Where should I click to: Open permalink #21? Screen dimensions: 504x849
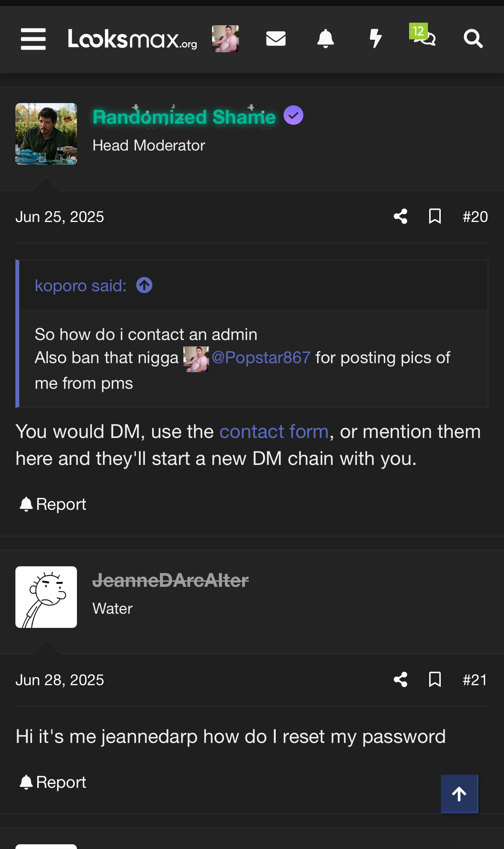(475, 680)
